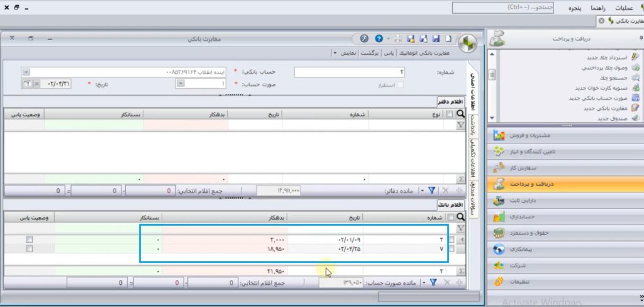Click the جستجو search box at top
644x307 pixels.
502,8
